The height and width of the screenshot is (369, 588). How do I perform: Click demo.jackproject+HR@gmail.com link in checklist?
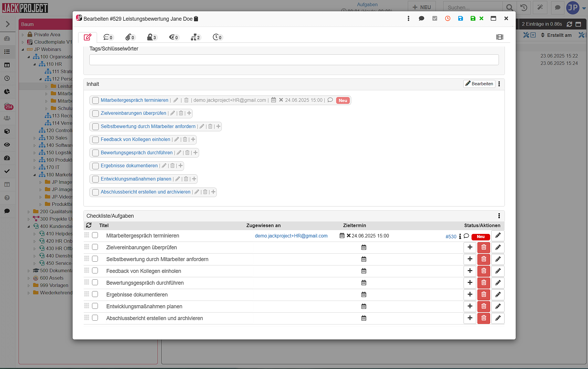[291, 236]
